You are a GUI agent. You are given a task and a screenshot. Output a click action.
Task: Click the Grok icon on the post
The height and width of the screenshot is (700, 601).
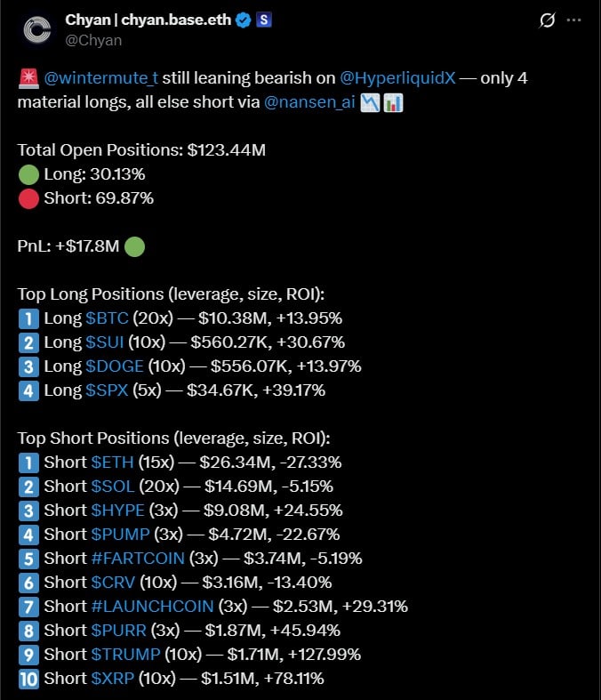point(547,20)
